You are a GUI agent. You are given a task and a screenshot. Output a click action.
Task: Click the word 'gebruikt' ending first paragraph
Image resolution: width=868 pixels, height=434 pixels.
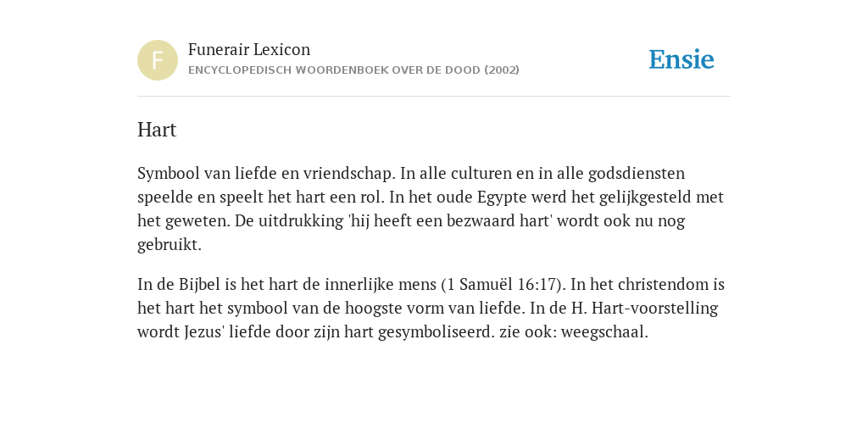point(168,245)
